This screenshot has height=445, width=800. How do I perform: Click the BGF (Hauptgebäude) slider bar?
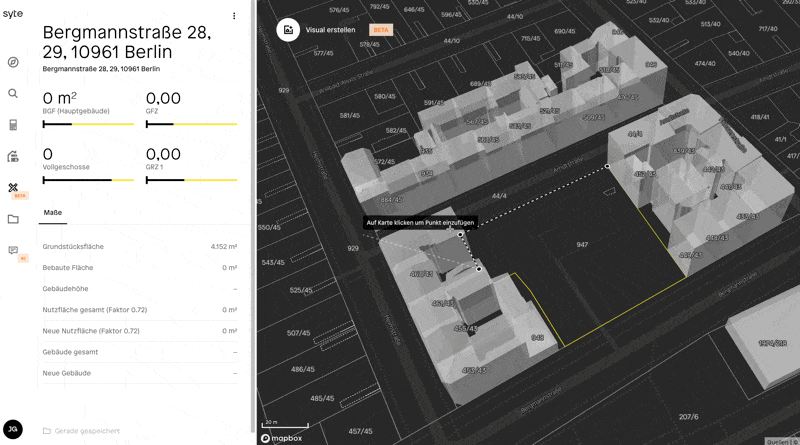pyautogui.click(x=88, y=124)
